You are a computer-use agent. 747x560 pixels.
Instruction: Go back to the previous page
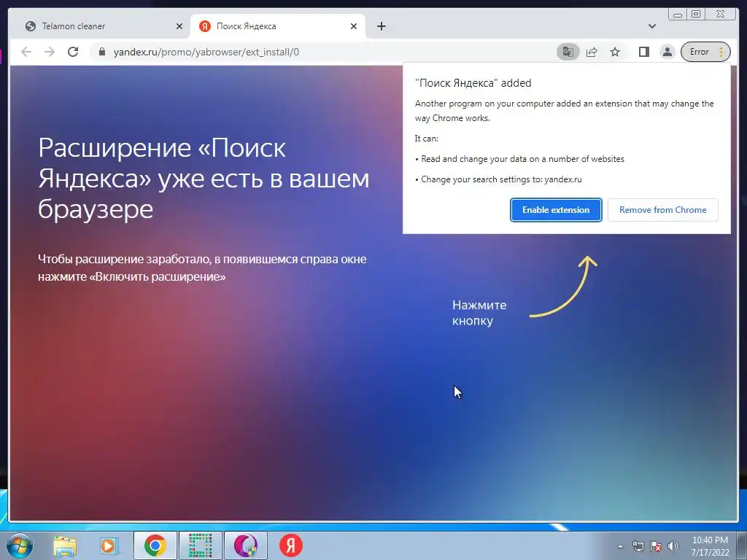pyautogui.click(x=26, y=52)
